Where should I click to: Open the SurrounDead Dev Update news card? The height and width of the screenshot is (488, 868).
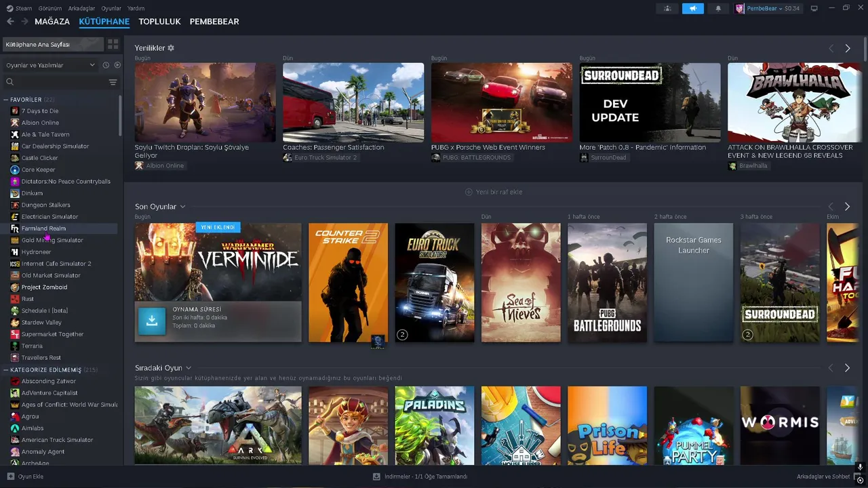[650, 102]
